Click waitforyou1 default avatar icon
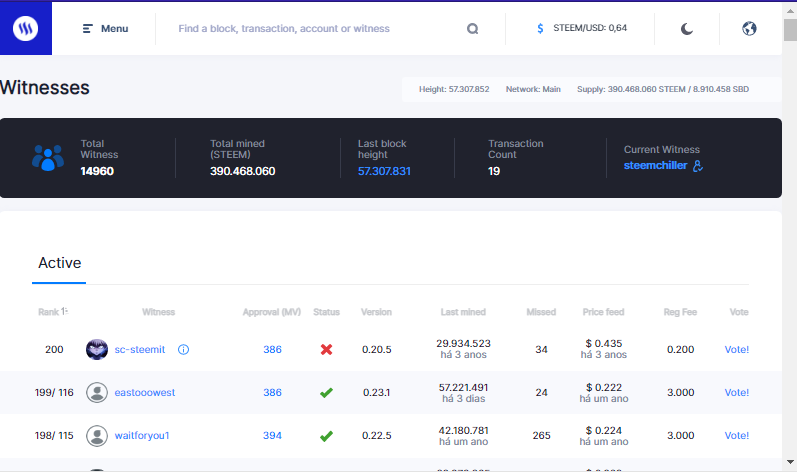797x473 pixels. (97, 436)
